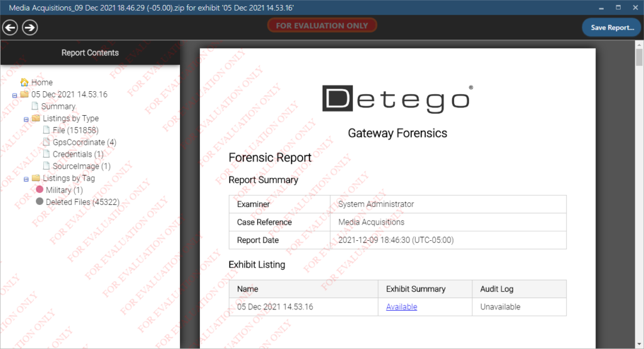
Task: Close the report window
Action: (x=635, y=8)
